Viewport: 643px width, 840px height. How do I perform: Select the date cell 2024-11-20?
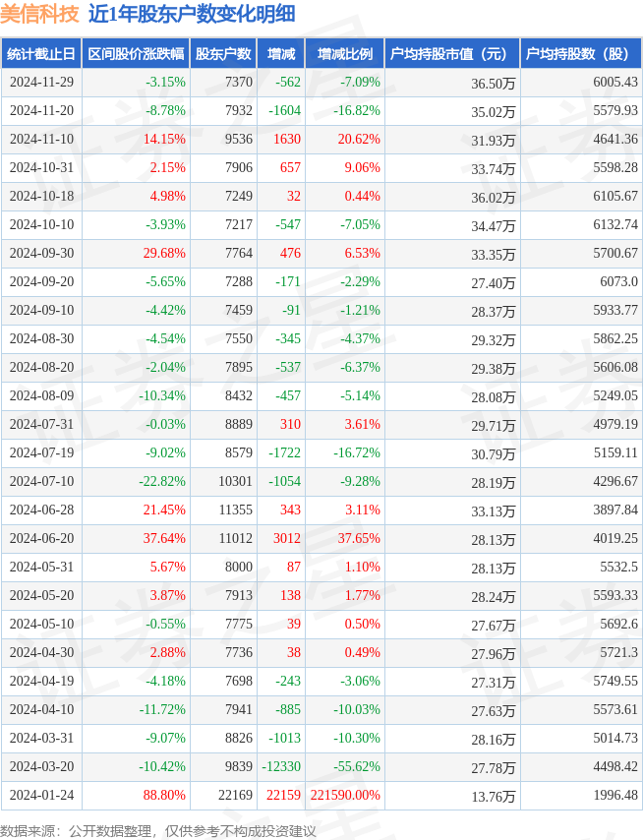click(x=41, y=110)
